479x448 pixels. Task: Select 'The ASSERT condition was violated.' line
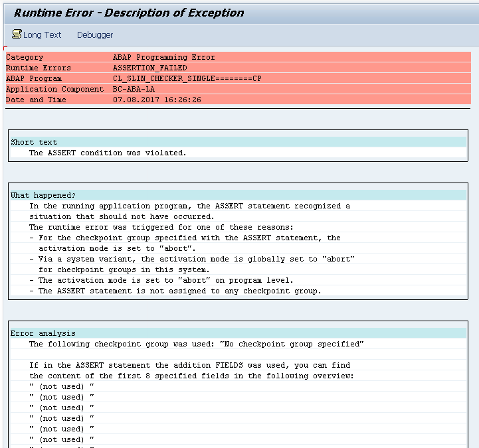[x=108, y=153]
